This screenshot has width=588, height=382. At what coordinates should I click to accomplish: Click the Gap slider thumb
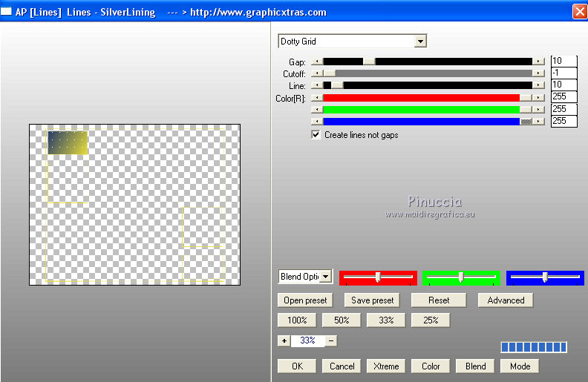click(x=369, y=62)
